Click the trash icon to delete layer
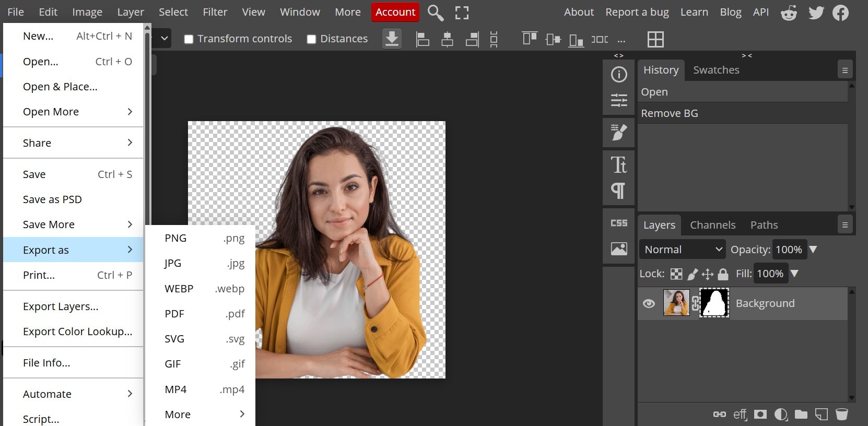The height and width of the screenshot is (426, 868). point(841,415)
